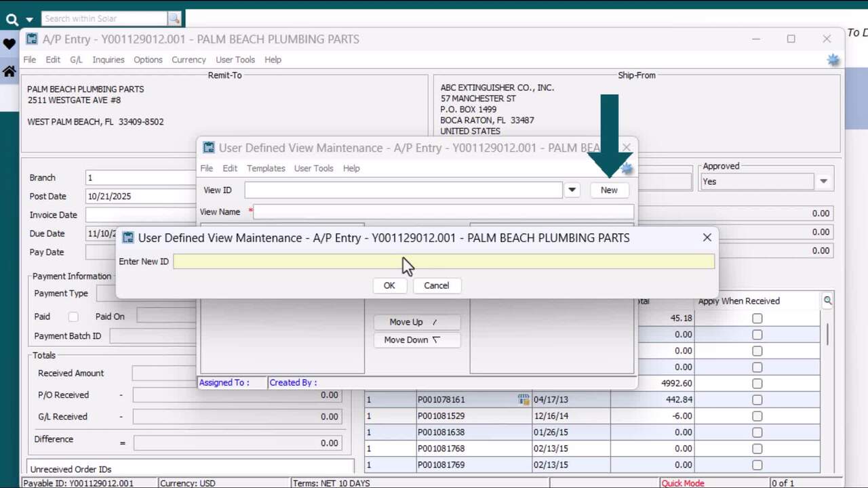The image size is (868, 488).
Task: Open the Templates menu
Action: point(266,168)
